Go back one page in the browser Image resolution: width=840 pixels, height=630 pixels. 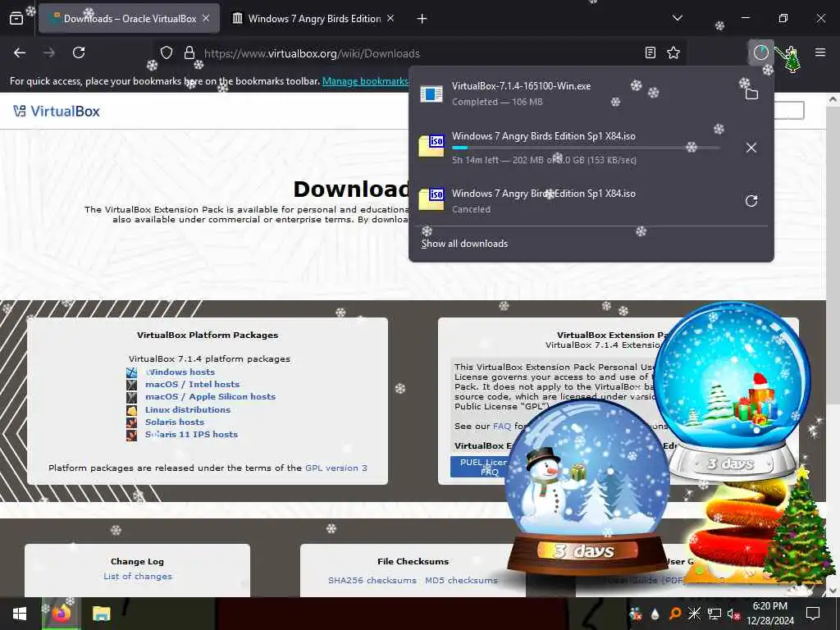pyautogui.click(x=20, y=52)
